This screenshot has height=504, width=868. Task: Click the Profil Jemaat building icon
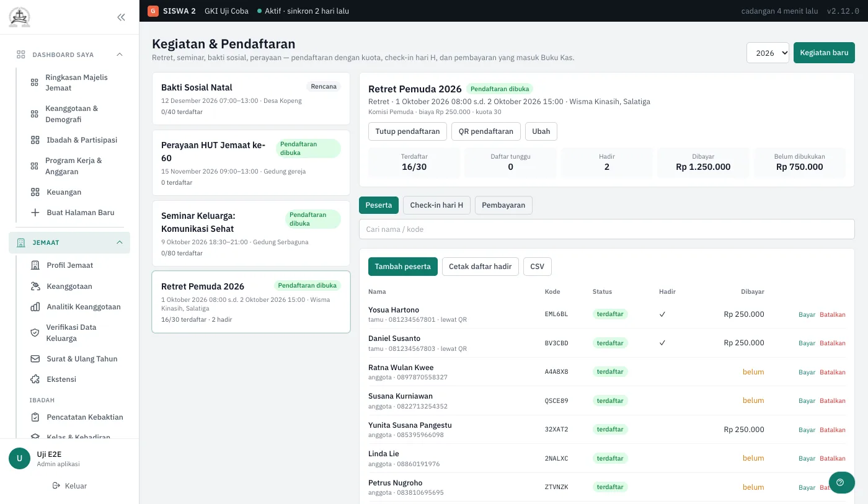pos(35,265)
